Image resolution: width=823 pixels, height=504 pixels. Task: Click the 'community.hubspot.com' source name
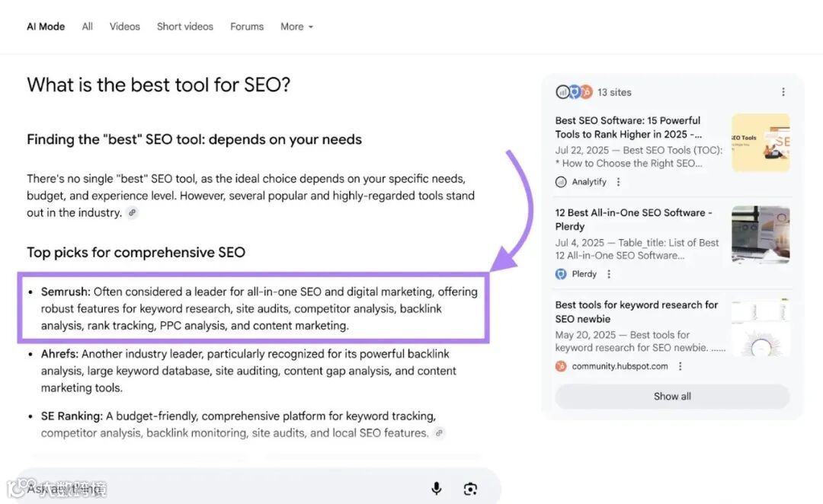click(x=620, y=366)
